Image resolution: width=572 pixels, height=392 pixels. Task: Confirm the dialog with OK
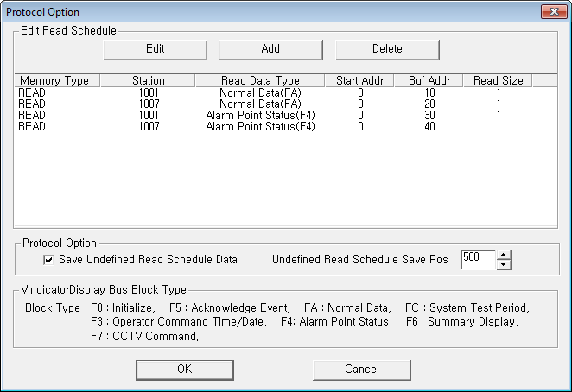point(185,370)
